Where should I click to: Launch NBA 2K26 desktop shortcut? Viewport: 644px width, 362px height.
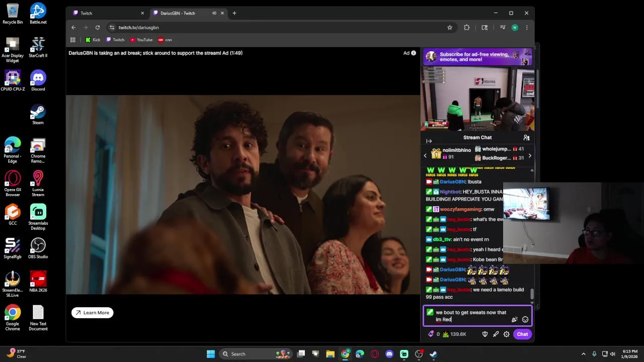(x=38, y=282)
